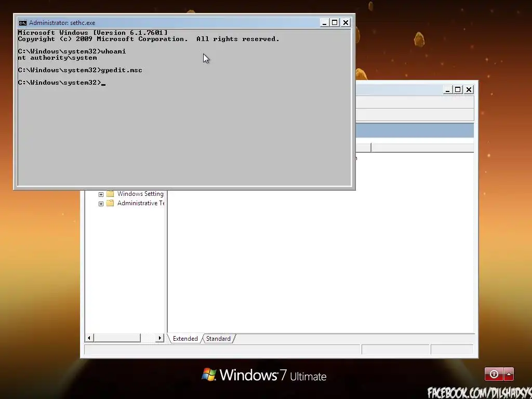Click the Administrative Templates folder icon

[x=110, y=203]
